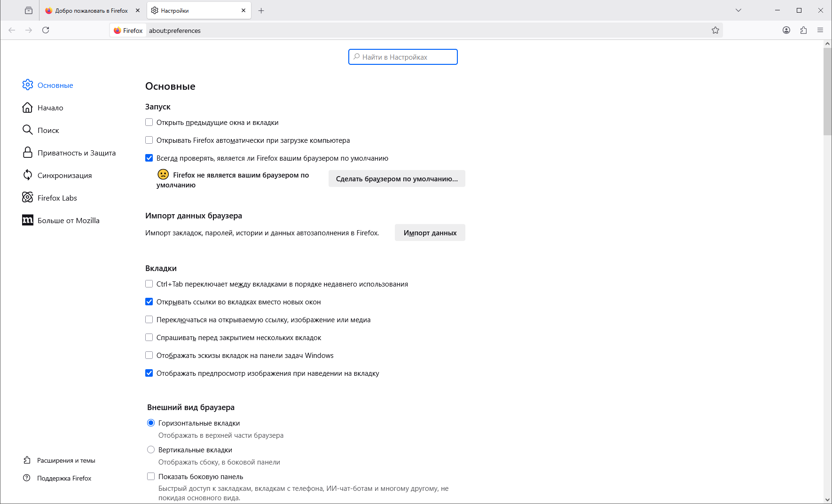Expand the list all tabs dropdown arrow
832x504 pixels.
[x=738, y=10]
